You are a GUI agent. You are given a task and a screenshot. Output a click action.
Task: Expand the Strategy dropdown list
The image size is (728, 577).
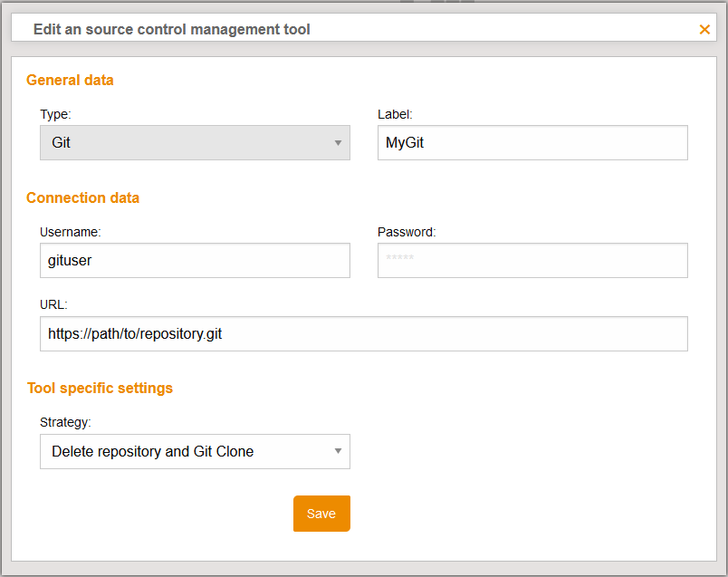click(186, 451)
